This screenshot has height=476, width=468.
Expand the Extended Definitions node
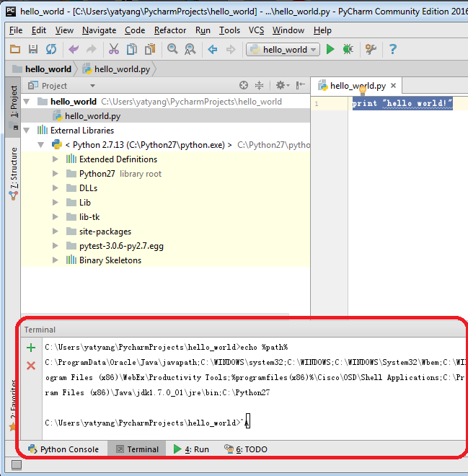(x=56, y=159)
